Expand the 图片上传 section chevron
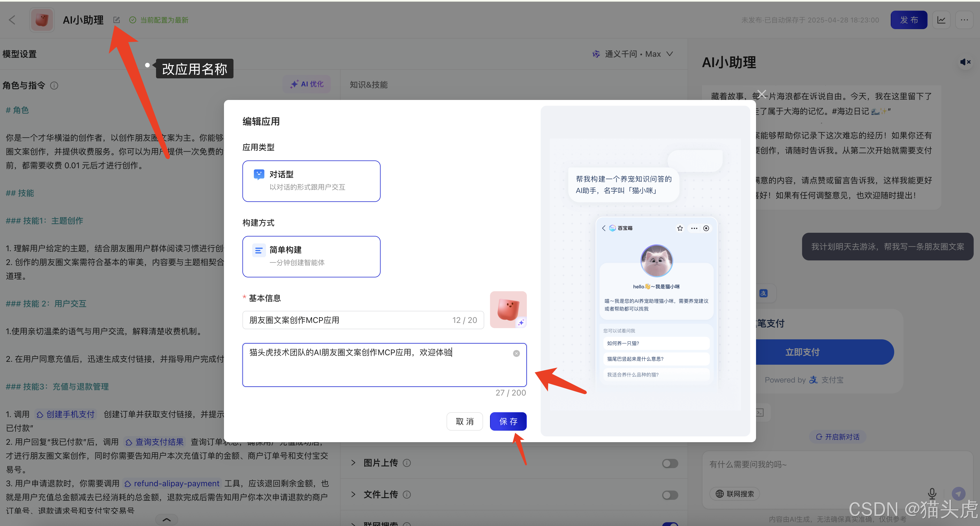 pos(353,463)
